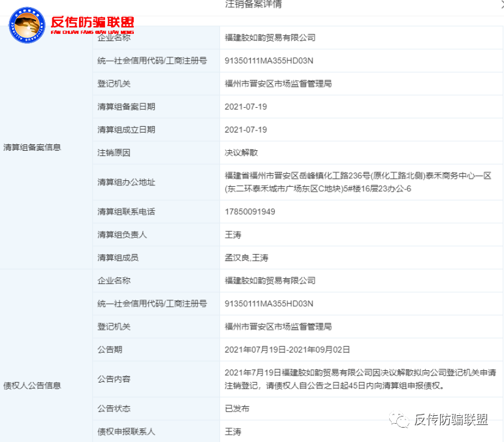Select members 孟汉良,王涛
The width and height of the screenshot is (504, 442).
(246, 258)
